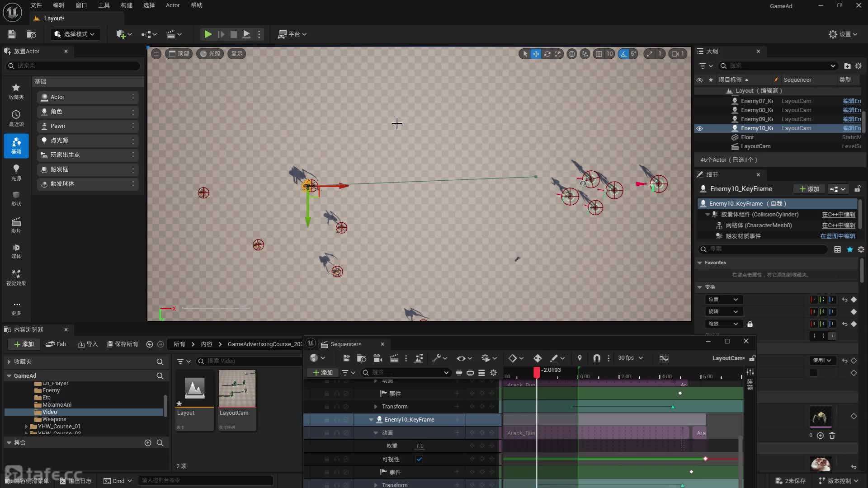This screenshot has height=488, width=868.
Task: Click the Sequencer camera icon in toolbar
Action: coord(377,358)
